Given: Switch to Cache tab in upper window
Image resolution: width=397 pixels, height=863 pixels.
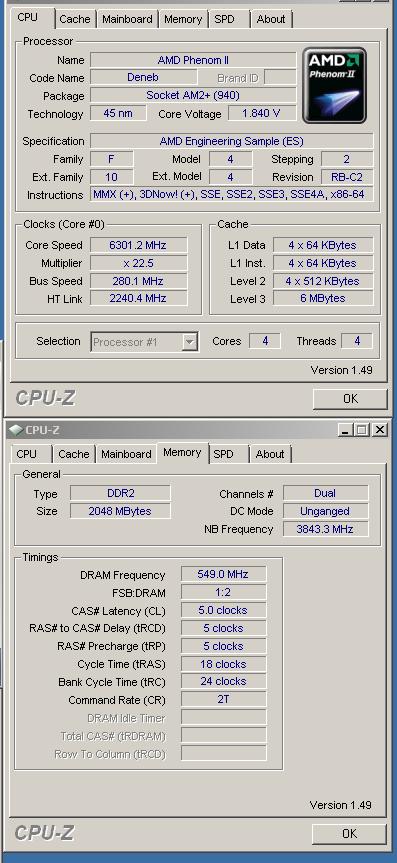Looking at the screenshot, I should coord(75,19).
